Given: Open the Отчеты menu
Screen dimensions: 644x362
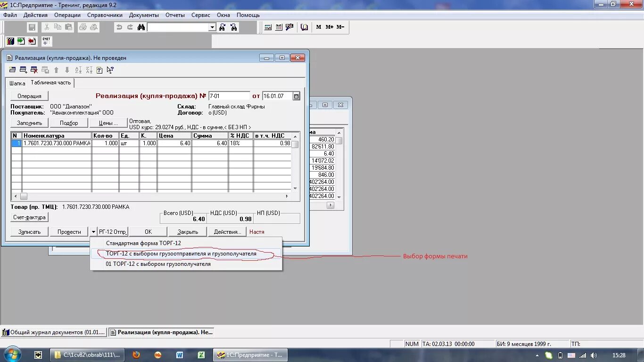Looking at the screenshot, I should click(175, 15).
